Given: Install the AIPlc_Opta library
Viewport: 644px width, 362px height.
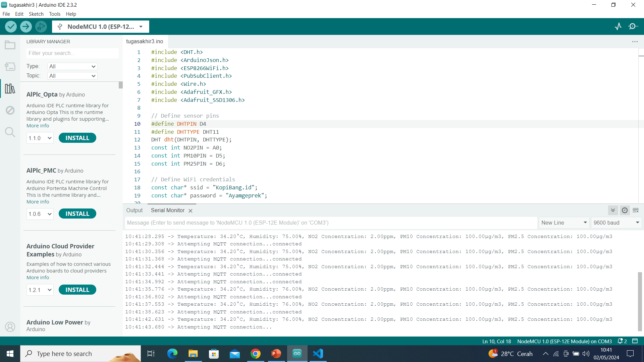Looking at the screenshot, I should (x=77, y=138).
